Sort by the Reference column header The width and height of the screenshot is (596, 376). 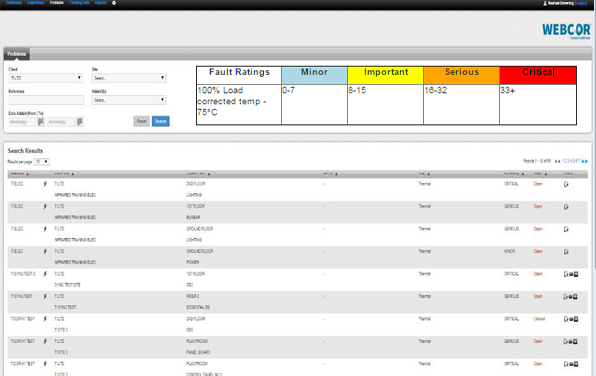click(x=19, y=174)
